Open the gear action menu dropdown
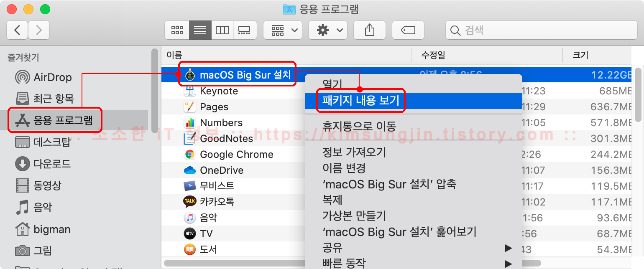The image size is (644, 269). pos(327,30)
